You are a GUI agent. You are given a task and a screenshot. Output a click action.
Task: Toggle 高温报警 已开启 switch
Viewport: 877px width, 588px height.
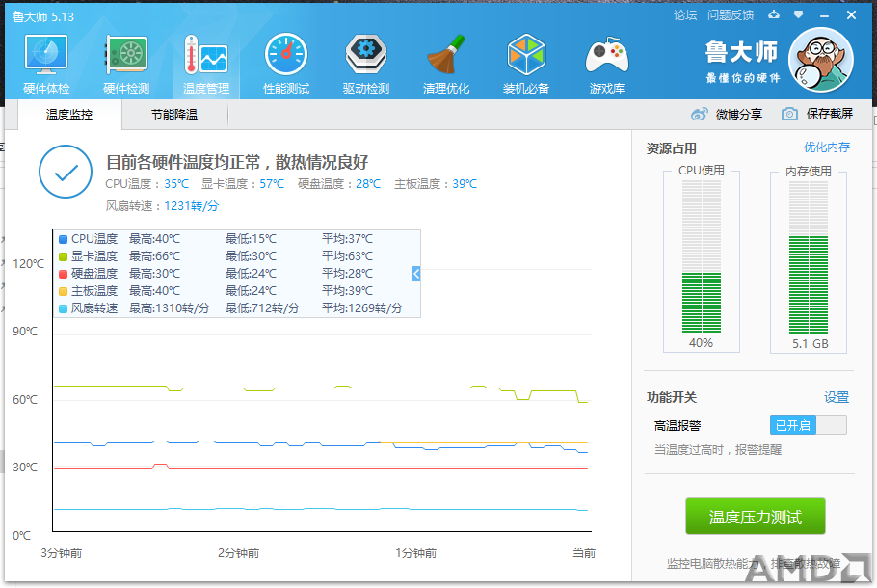[809, 425]
